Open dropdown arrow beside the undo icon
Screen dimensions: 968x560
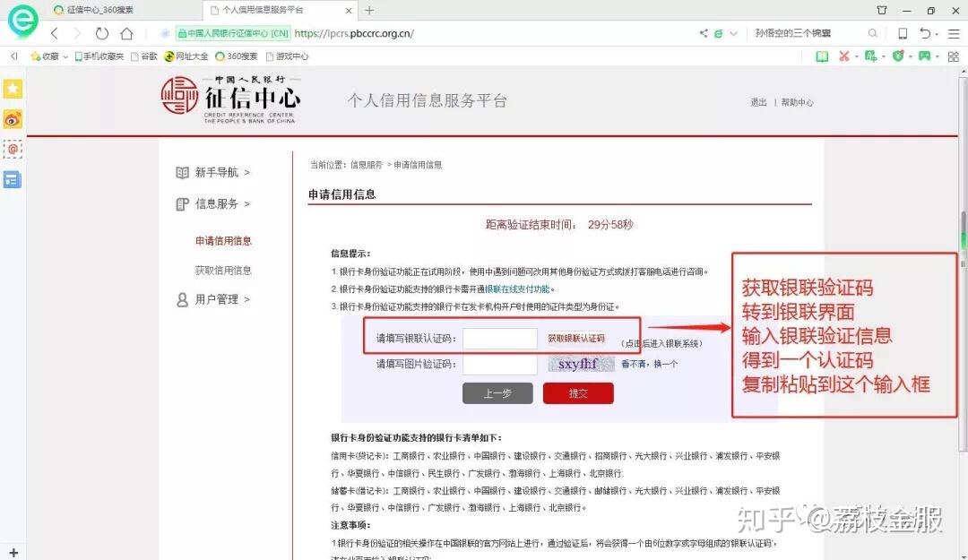[x=938, y=35]
